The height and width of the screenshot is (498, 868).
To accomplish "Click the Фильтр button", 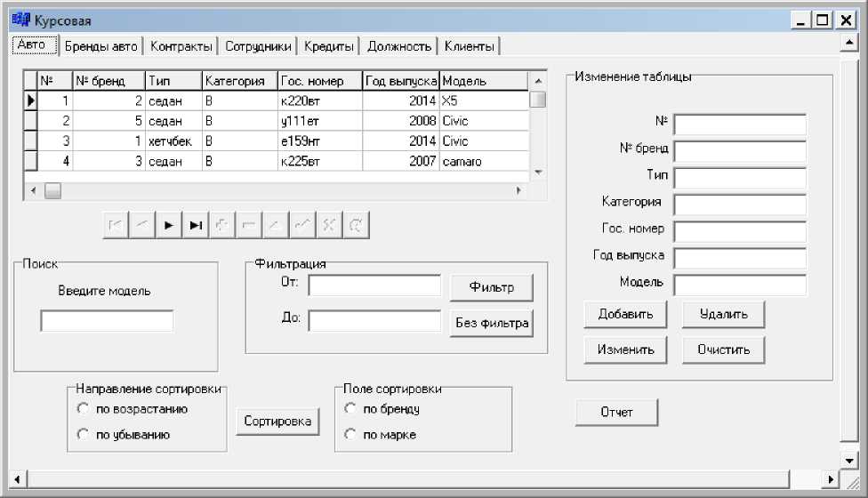I will point(492,287).
